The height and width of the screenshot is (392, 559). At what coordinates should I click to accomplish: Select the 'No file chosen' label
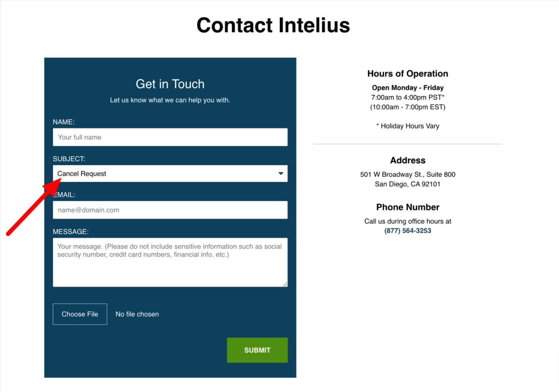tap(137, 314)
